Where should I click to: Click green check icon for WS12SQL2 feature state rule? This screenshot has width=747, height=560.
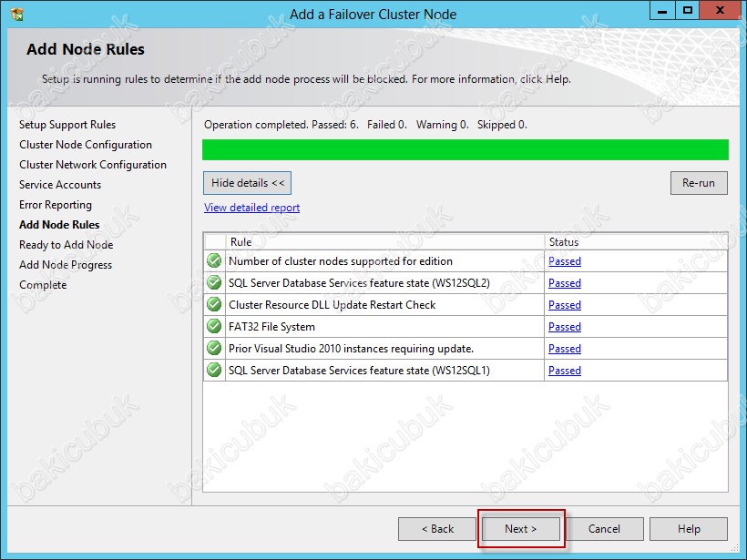[214, 283]
